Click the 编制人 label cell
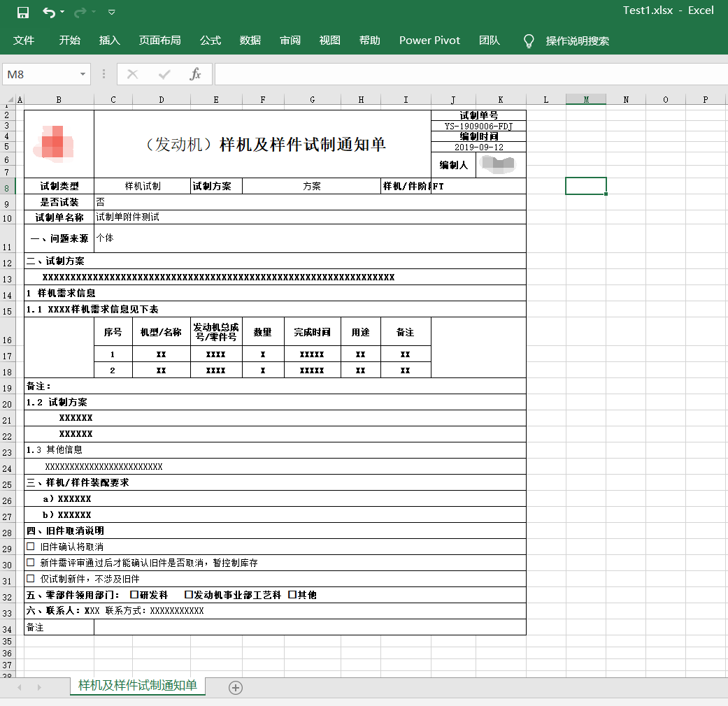 coord(454,165)
